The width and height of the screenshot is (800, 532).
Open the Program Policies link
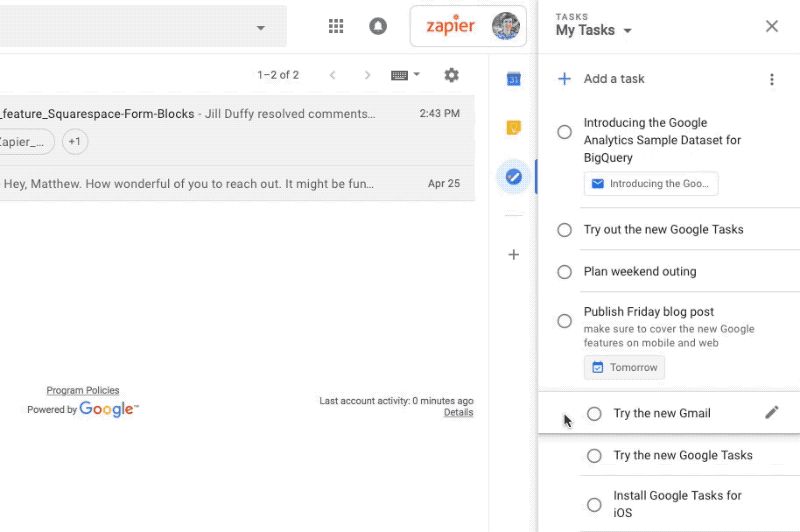pyautogui.click(x=83, y=390)
